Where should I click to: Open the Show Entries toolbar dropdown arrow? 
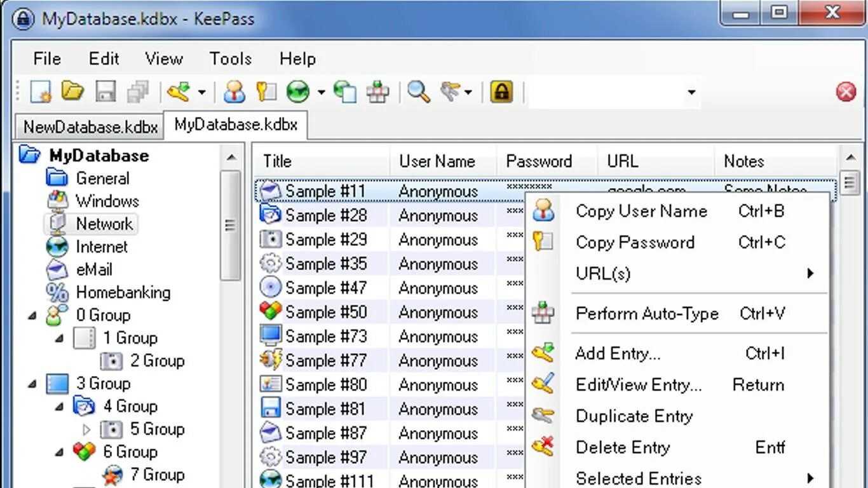(468, 93)
